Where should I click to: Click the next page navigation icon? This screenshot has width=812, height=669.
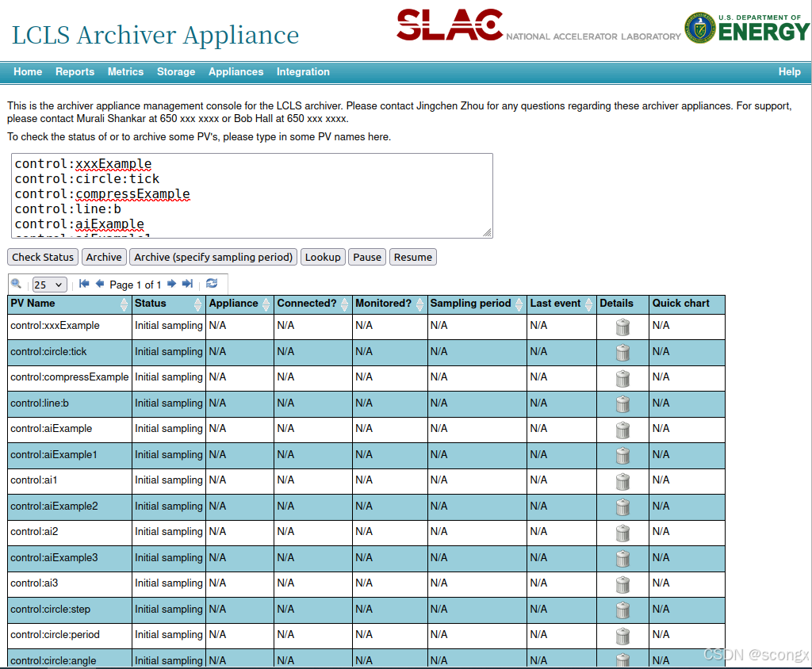coord(173,283)
